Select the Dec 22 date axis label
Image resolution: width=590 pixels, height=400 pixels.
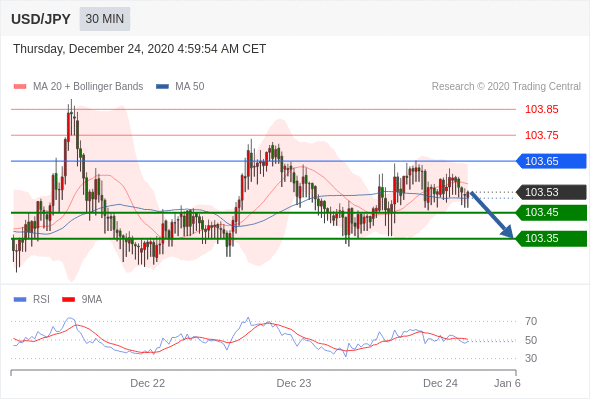[x=148, y=383]
